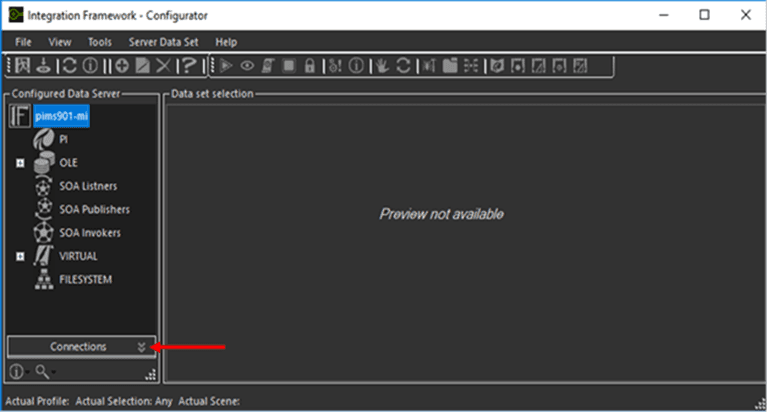Image resolution: width=767 pixels, height=412 pixels.
Task: Maximize the Configurator window
Action: click(x=704, y=15)
